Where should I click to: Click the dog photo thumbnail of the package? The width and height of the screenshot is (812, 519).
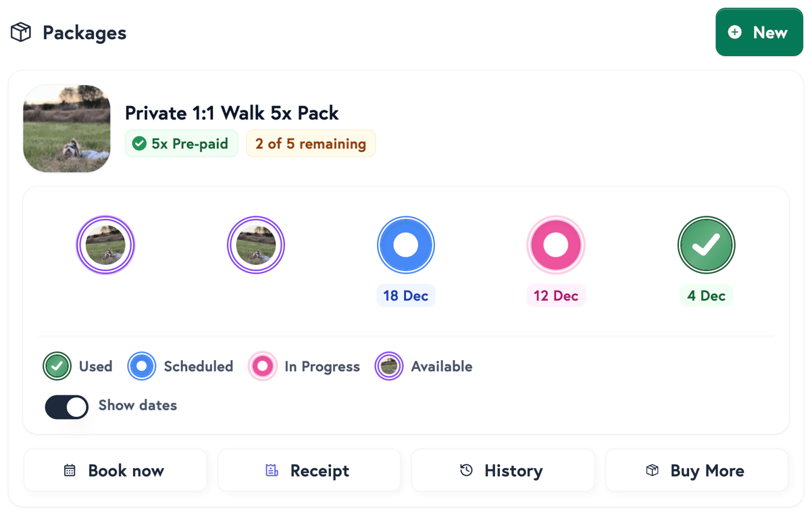tap(66, 128)
